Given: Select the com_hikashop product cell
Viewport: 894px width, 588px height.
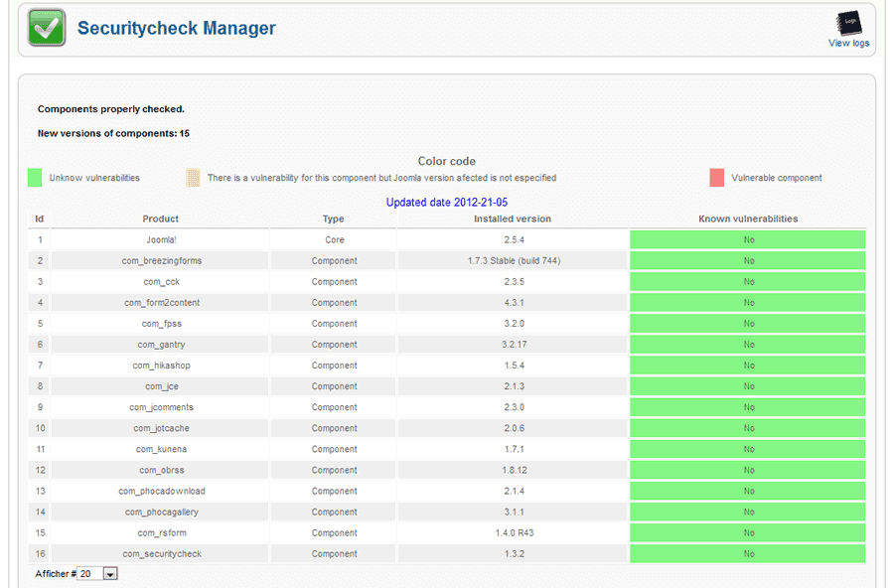Looking at the screenshot, I should 161,366.
